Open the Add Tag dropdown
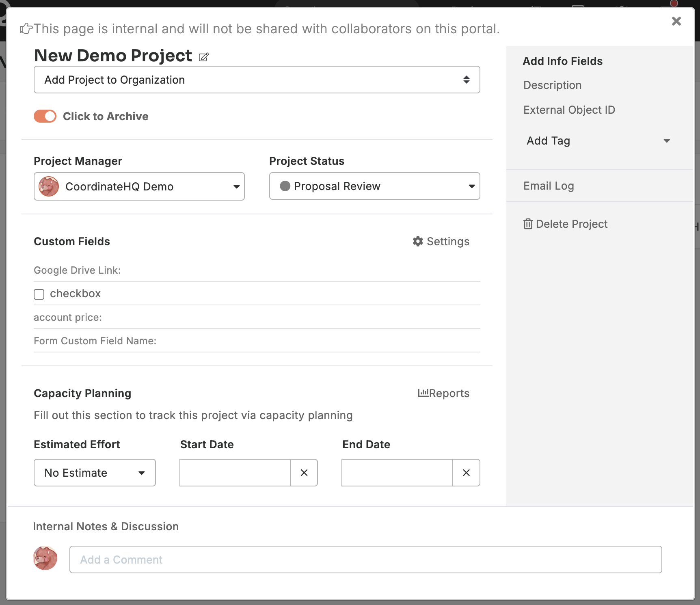This screenshot has width=700, height=605. (598, 141)
